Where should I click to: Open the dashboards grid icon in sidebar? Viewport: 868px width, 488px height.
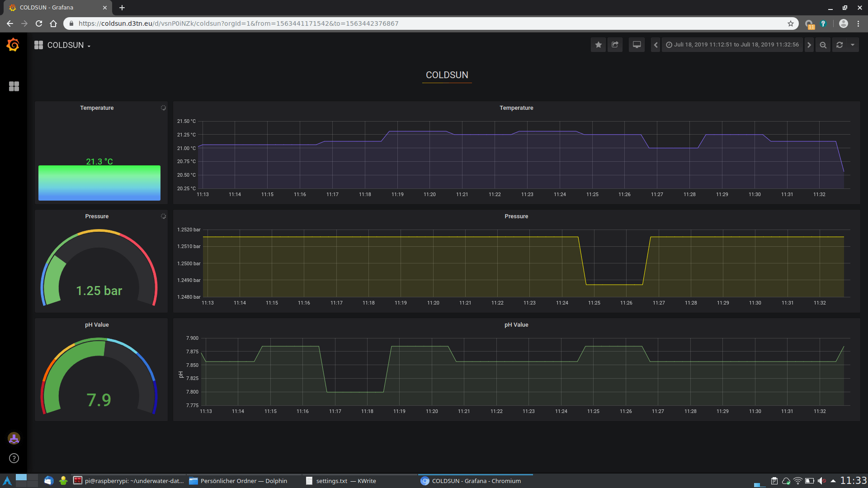[14, 86]
